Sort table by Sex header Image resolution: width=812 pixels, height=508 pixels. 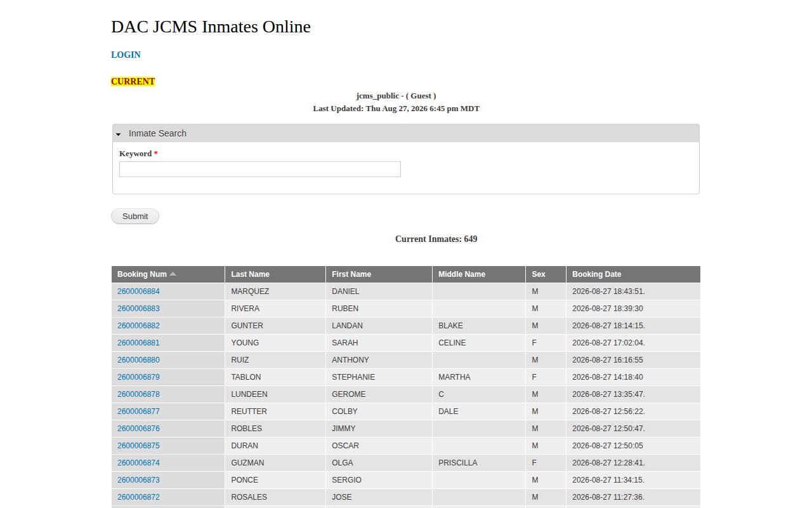539,274
